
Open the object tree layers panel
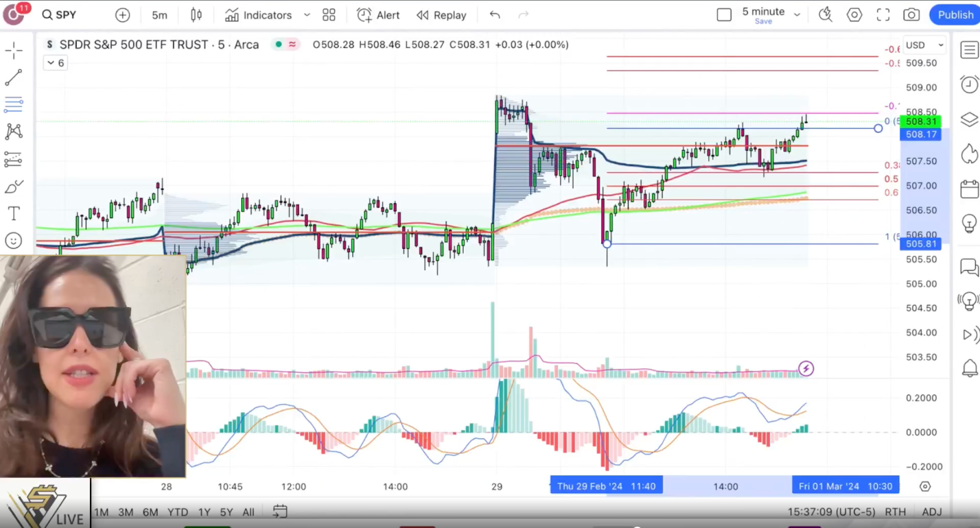pyautogui.click(x=969, y=119)
